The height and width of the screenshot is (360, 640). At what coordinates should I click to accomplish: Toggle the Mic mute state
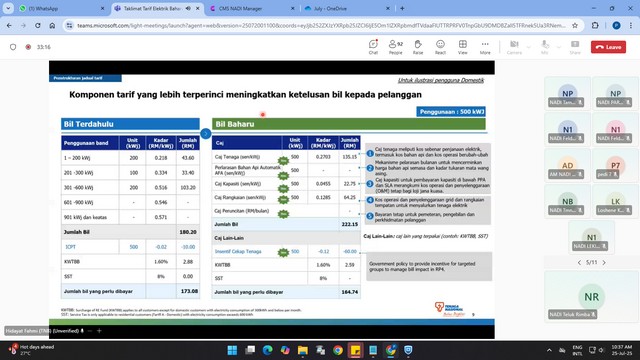[544, 47]
